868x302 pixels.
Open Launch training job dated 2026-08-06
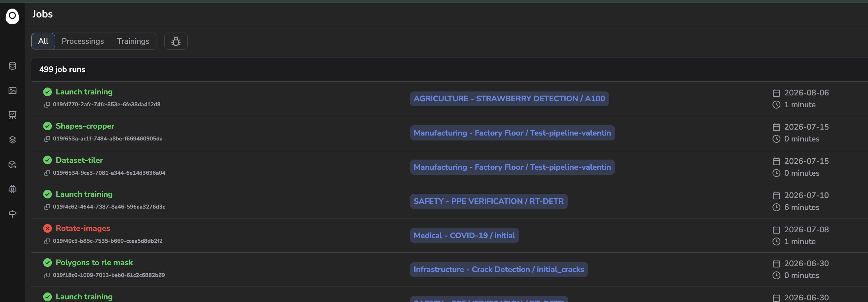point(84,92)
